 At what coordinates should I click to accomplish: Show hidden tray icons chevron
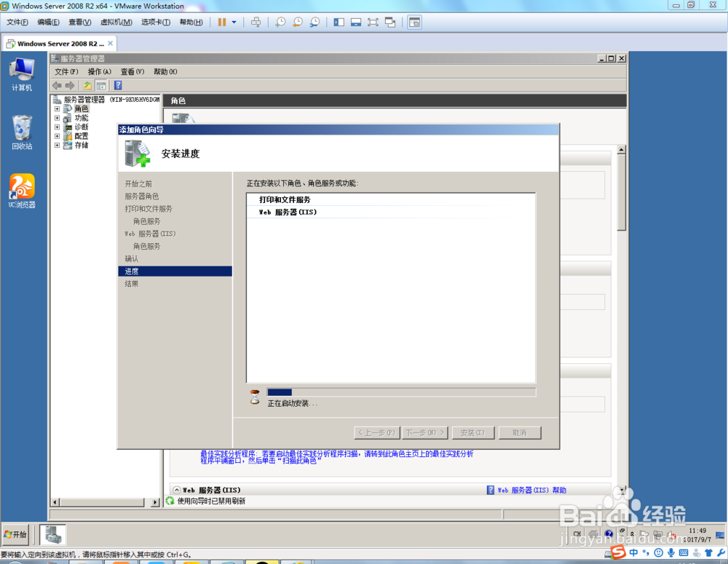tap(632, 534)
